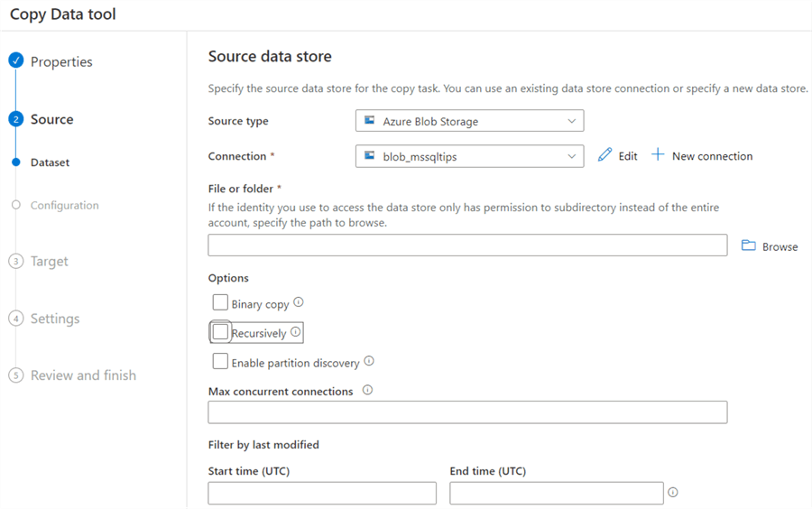This screenshot has width=812, height=509.
Task: Open the Configuration sub-step
Action: click(64, 205)
